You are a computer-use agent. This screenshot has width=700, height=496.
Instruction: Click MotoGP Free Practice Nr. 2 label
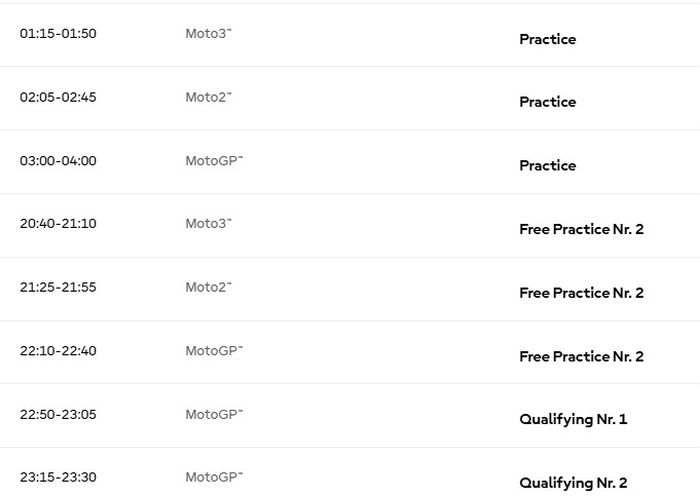581,356
